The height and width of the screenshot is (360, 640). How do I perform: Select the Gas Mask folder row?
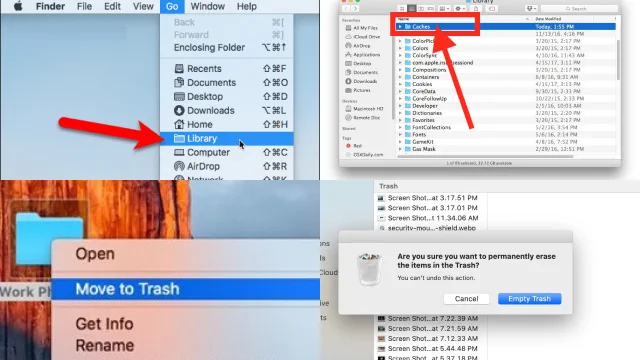(505, 149)
